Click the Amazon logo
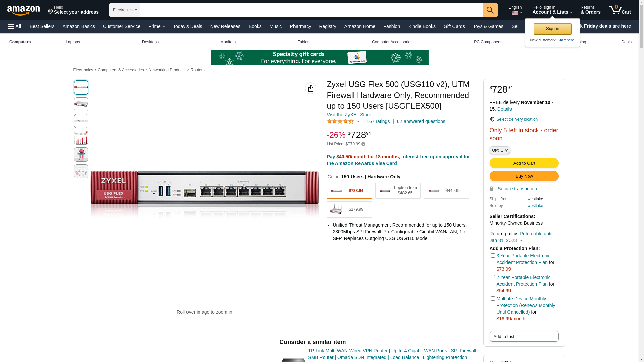 click(x=23, y=11)
